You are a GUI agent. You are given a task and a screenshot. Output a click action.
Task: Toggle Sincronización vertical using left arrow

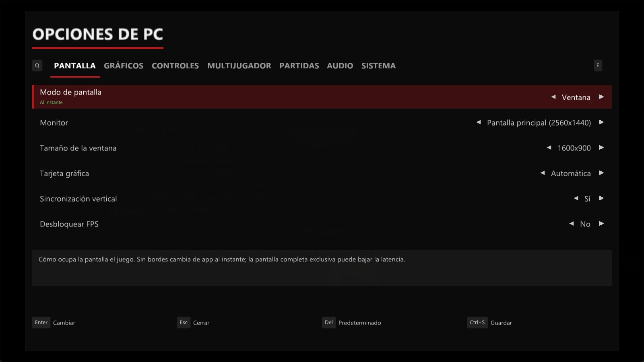click(576, 198)
